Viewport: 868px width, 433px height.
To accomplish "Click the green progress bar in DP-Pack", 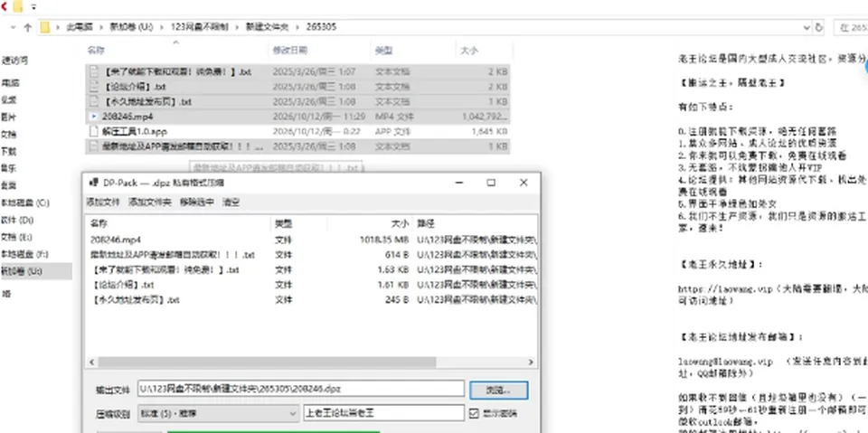I will 273,431.
